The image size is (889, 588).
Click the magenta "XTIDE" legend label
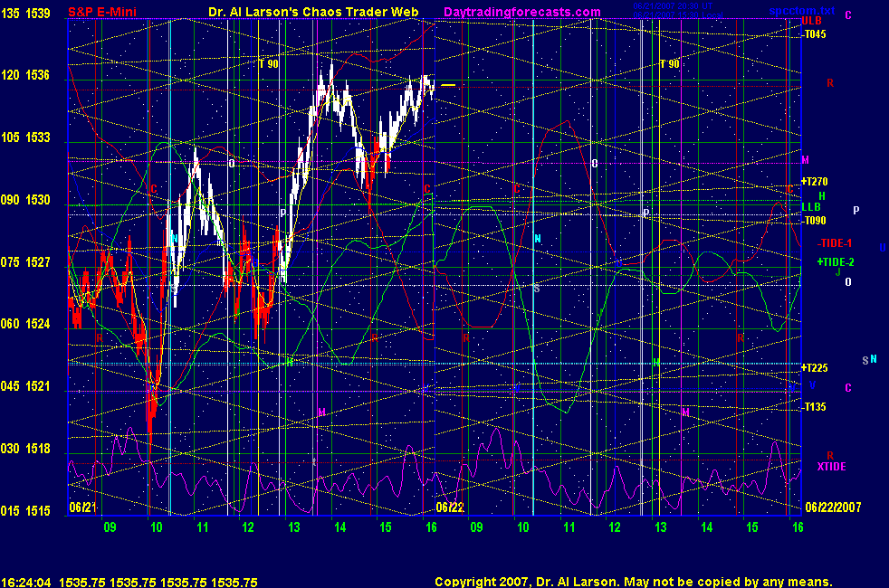831,467
